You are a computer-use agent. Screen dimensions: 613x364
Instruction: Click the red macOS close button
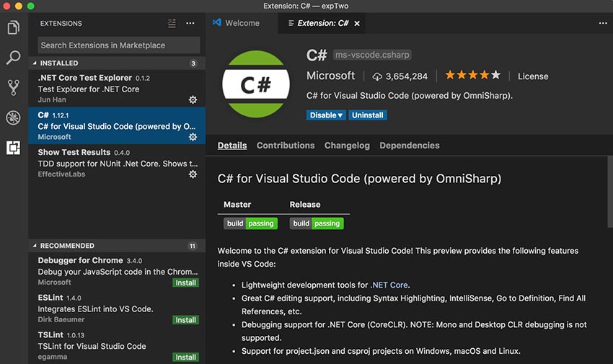pos(6,6)
